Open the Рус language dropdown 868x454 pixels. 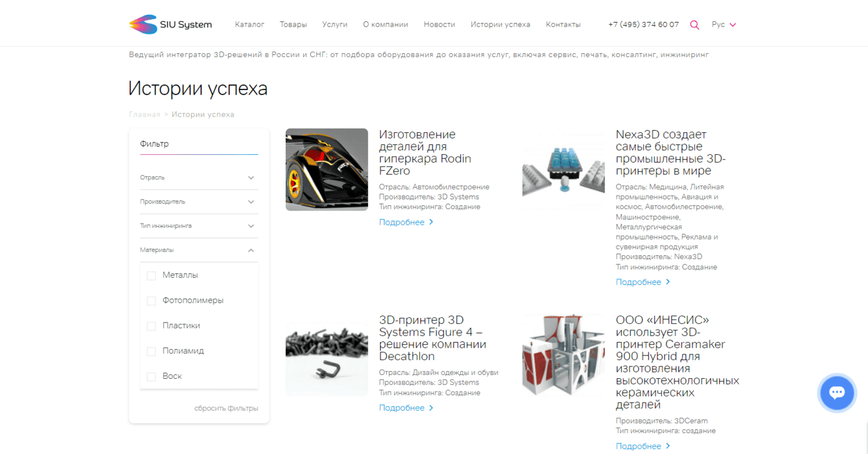click(724, 25)
